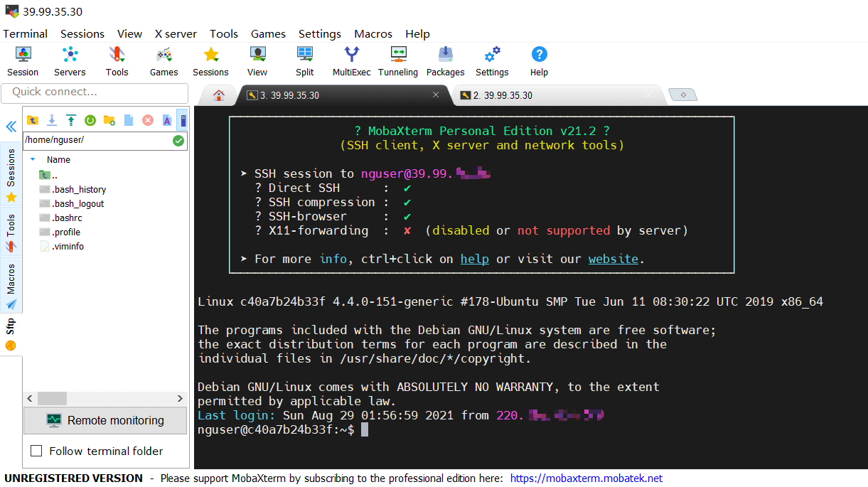The height and width of the screenshot is (487, 868).
Task: Click the View toolbar icon
Action: [x=257, y=61]
